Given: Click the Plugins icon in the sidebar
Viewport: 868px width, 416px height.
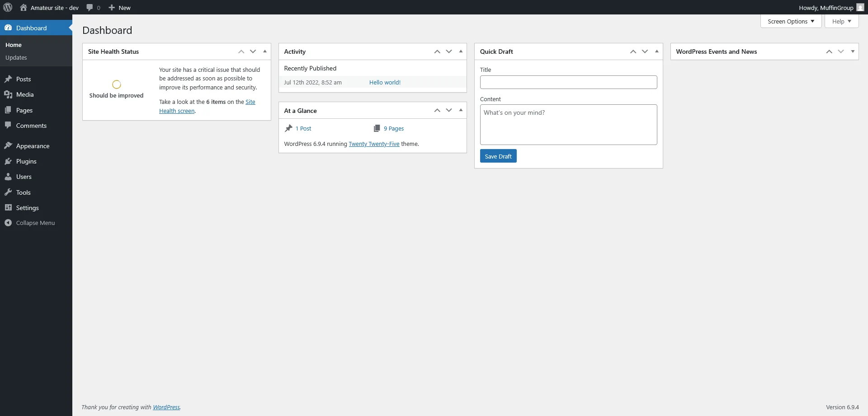Looking at the screenshot, I should click(9, 161).
